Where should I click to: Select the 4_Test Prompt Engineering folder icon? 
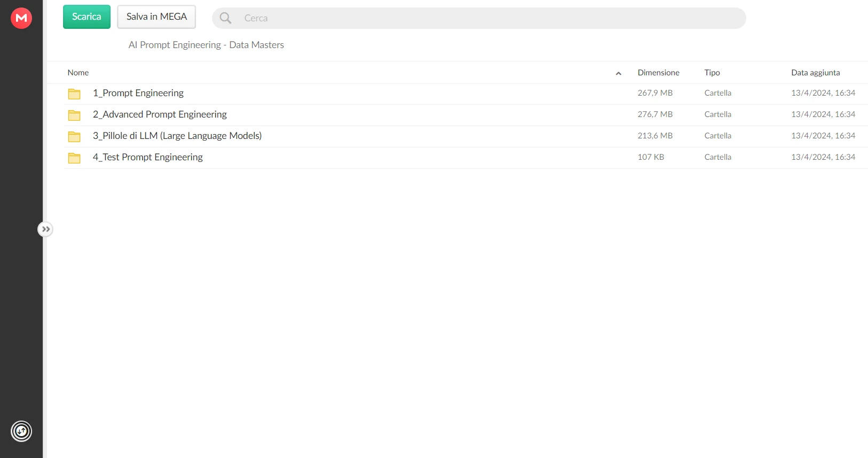[x=74, y=158]
